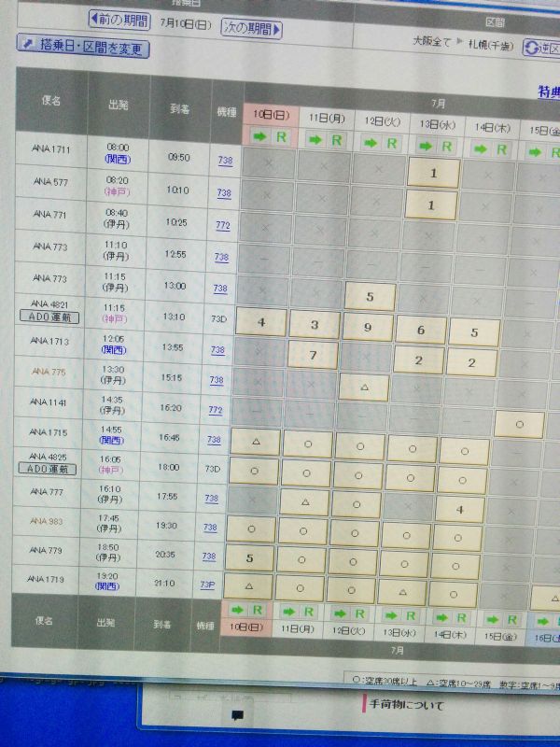Click the footer R icon above 11日(月)
The image size is (560, 747).
[x=309, y=612]
